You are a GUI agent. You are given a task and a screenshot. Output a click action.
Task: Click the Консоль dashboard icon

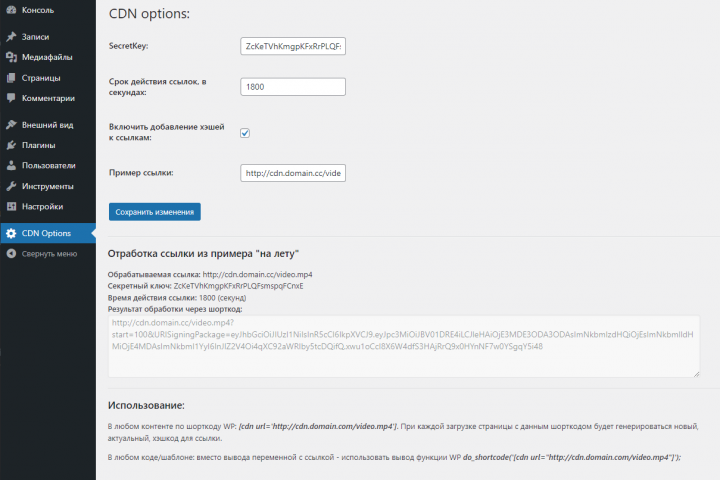tap(10, 11)
